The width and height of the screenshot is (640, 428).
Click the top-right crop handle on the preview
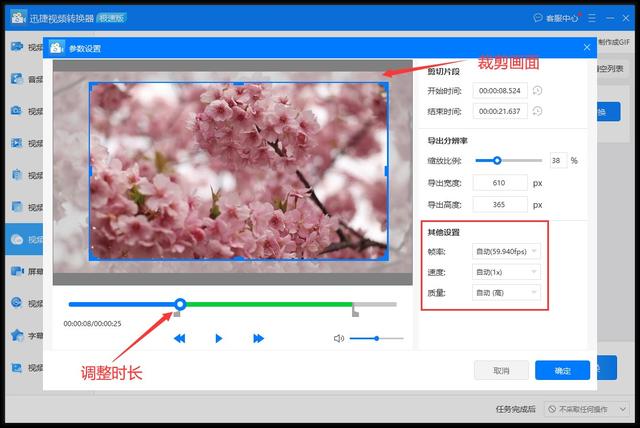pos(386,84)
